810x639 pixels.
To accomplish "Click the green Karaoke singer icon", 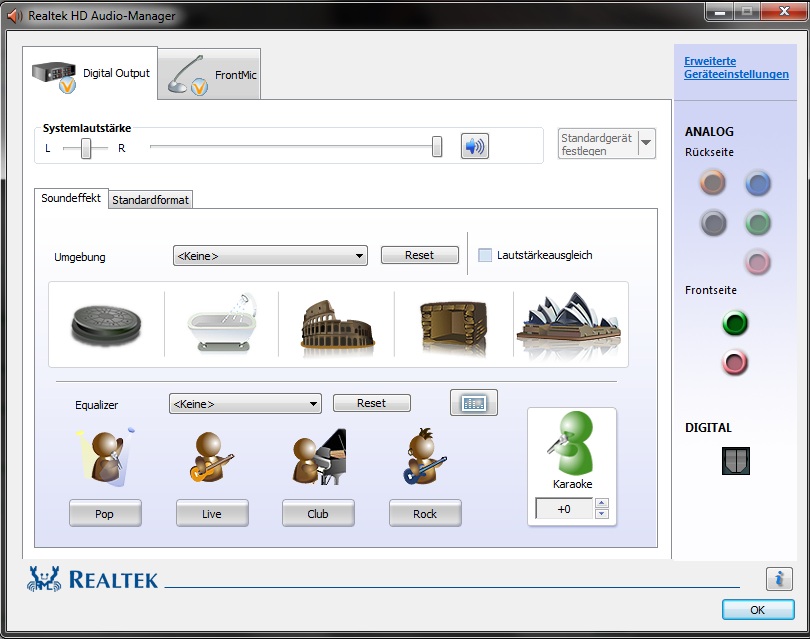I will point(572,443).
